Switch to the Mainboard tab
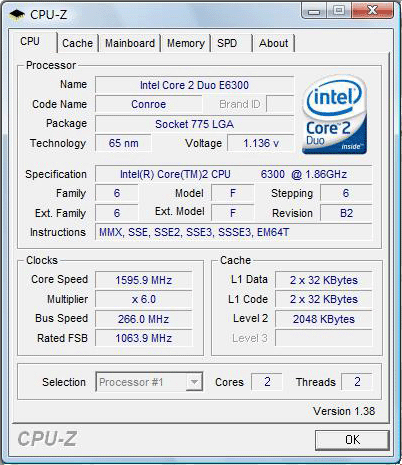The width and height of the screenshot is (402, 465). tap(130, 43)
